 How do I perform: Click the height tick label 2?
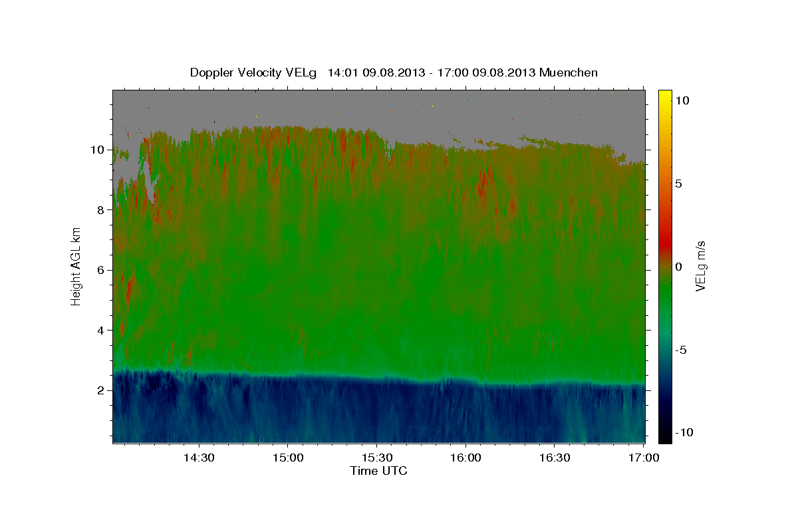(102, 390)
